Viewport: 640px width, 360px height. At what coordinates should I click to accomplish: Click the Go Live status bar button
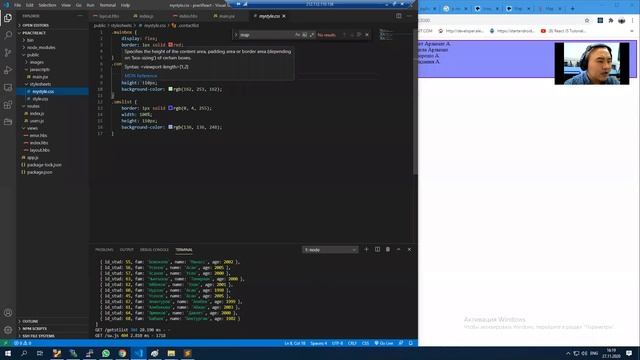pyautogui.click(x=384, y=343)
